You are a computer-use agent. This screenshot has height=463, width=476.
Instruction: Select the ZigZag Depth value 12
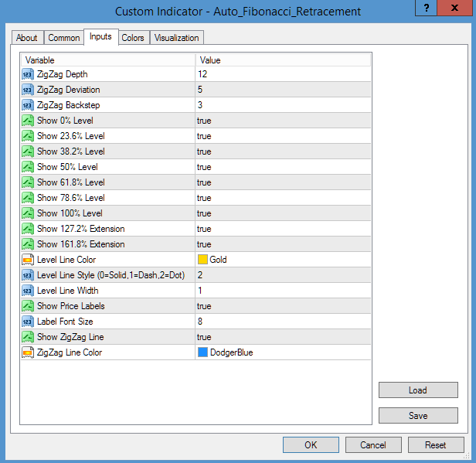(x=202, y=74)
